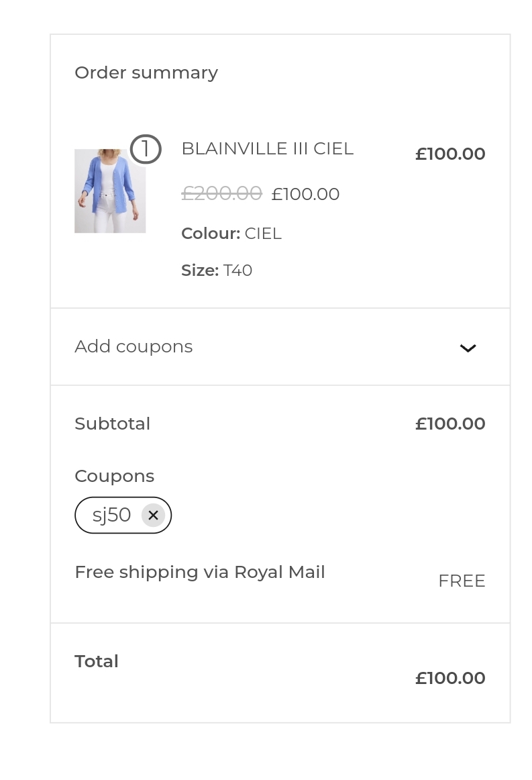Screen dimensions: 532x780
Task: Click the crossed-out £200.00 original price
Action: click(x=221, y=193)
